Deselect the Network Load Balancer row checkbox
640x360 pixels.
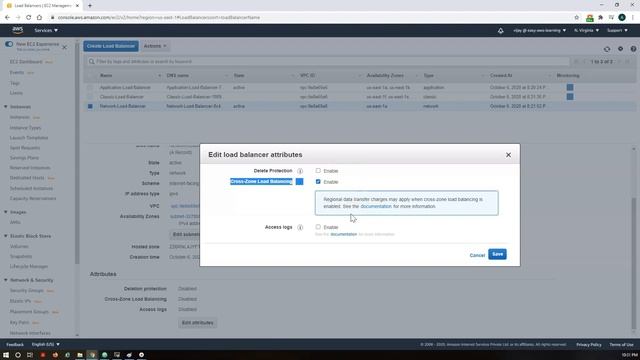click(90, 106)
